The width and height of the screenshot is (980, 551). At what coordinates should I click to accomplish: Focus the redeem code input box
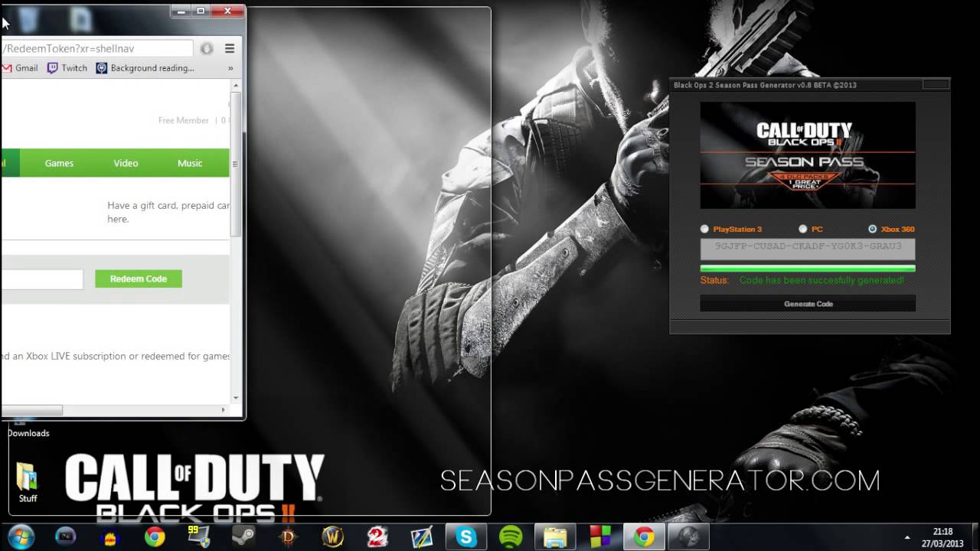pos(41,279)
